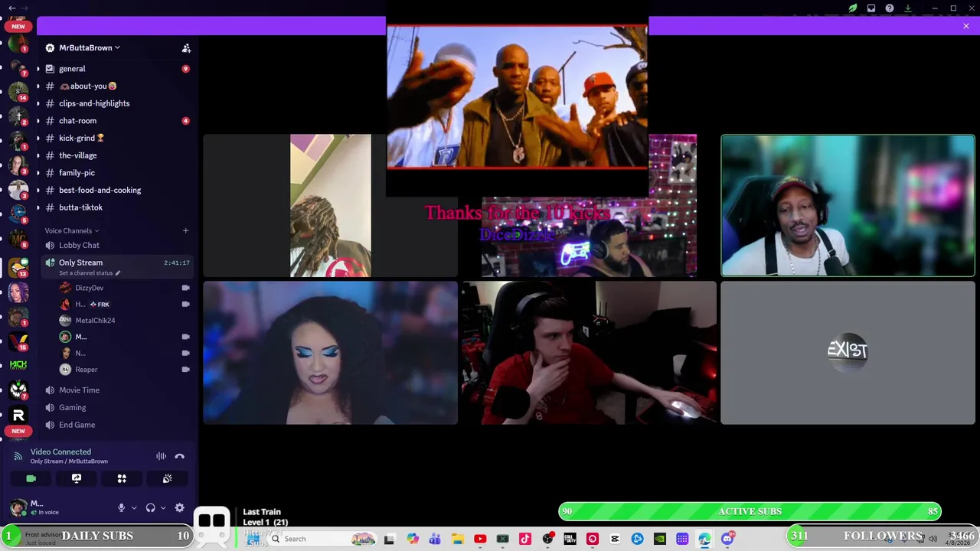Close the purple notice banner with X
This screenshot has width=980, height=551.
tap(966, 26)
